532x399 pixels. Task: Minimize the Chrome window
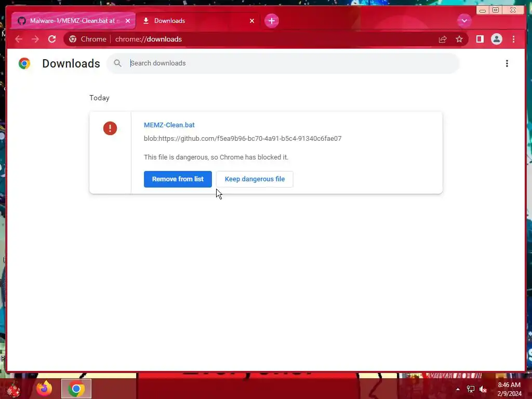(x=483, y=10)
